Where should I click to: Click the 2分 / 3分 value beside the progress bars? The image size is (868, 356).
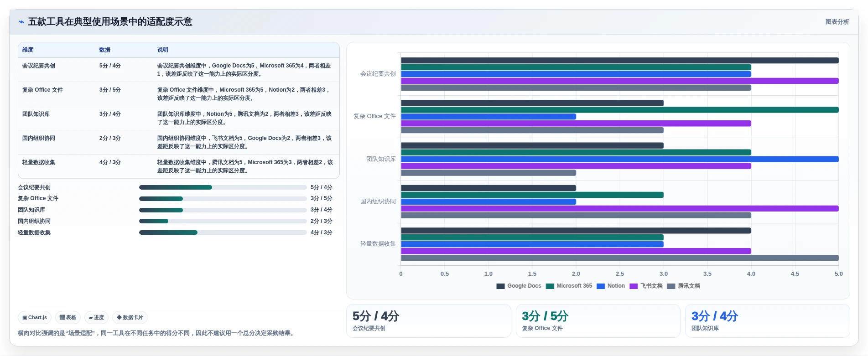322,221
